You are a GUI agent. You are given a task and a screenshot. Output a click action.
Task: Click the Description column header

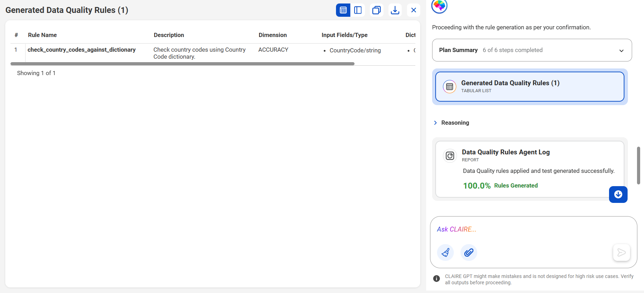pos(169,35)
